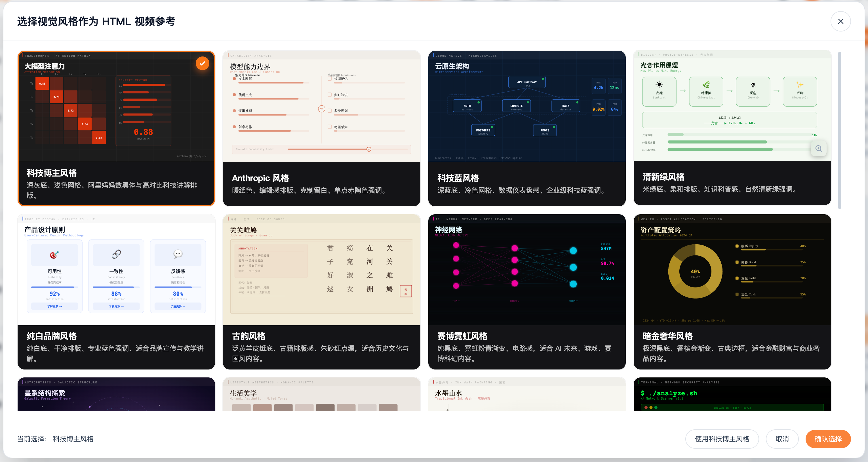Select the 水墨山水 ink wash preview
This screenshot has width=868, height=462.
pyautogui.click(x=527, y=394)
